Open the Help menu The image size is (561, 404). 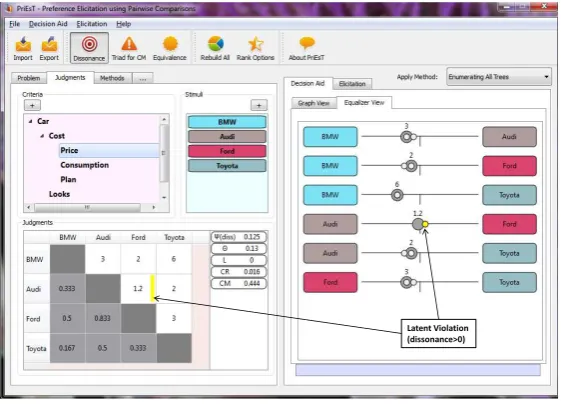(123, 24)
